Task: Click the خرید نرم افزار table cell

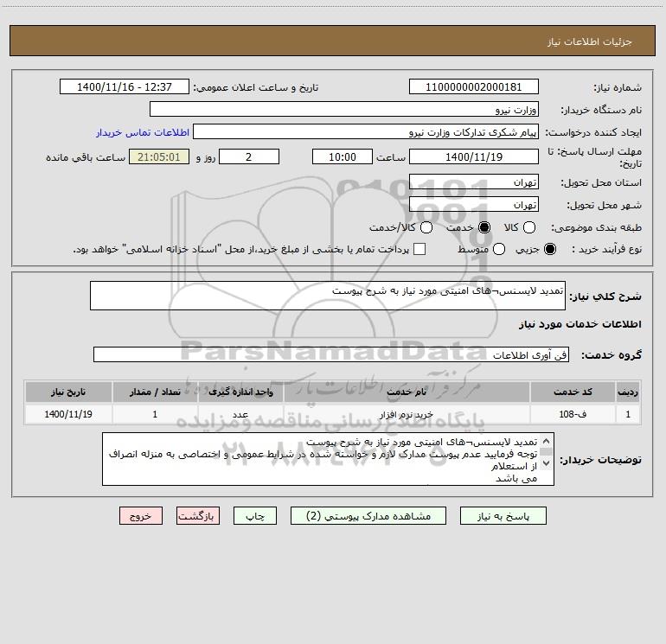Action: click(x=407, y=414)
